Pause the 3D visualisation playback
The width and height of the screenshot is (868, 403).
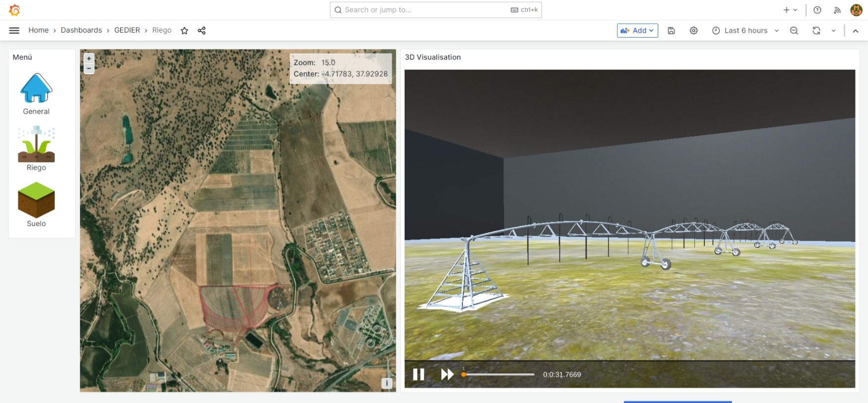[x=418, y=374]
